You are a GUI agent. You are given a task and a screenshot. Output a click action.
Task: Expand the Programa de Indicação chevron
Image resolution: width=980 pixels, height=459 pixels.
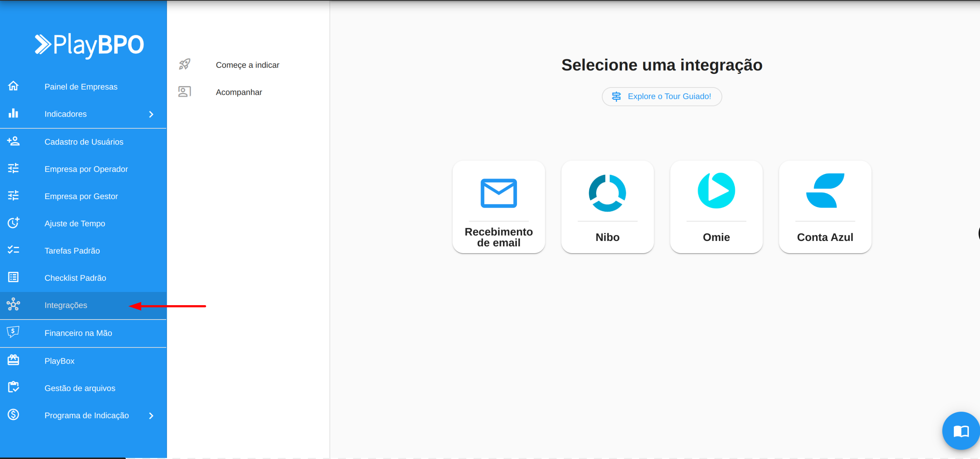click(151, 416)
